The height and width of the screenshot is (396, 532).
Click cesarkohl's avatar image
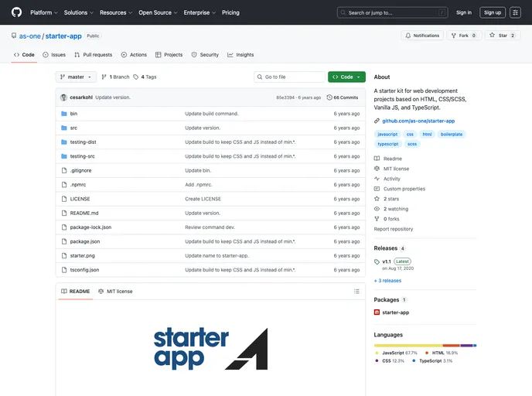(63, 97)
